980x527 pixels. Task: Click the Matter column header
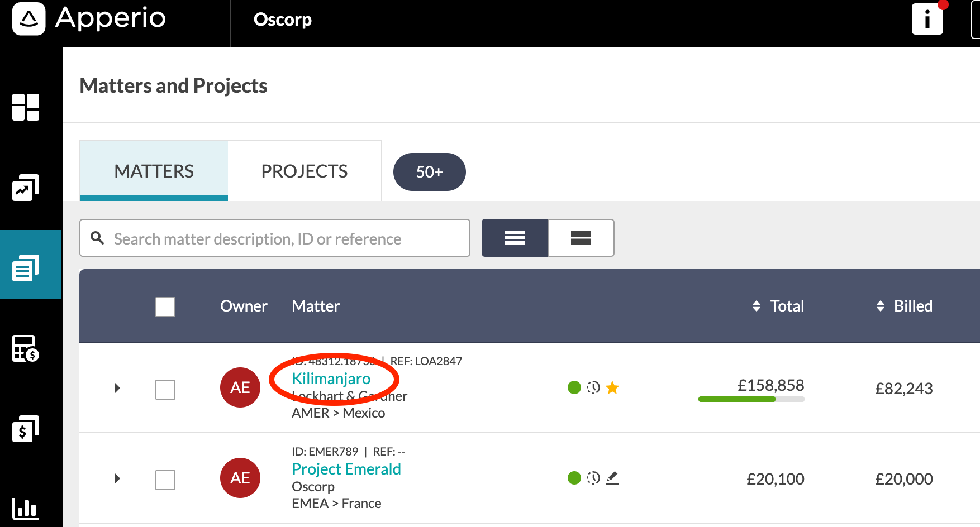click(316, 306)
